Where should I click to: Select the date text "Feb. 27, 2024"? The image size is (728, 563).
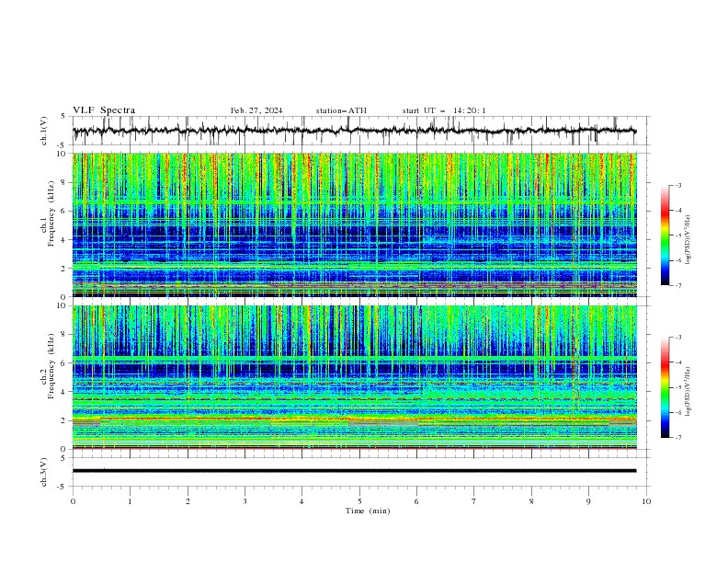(256, 110)
